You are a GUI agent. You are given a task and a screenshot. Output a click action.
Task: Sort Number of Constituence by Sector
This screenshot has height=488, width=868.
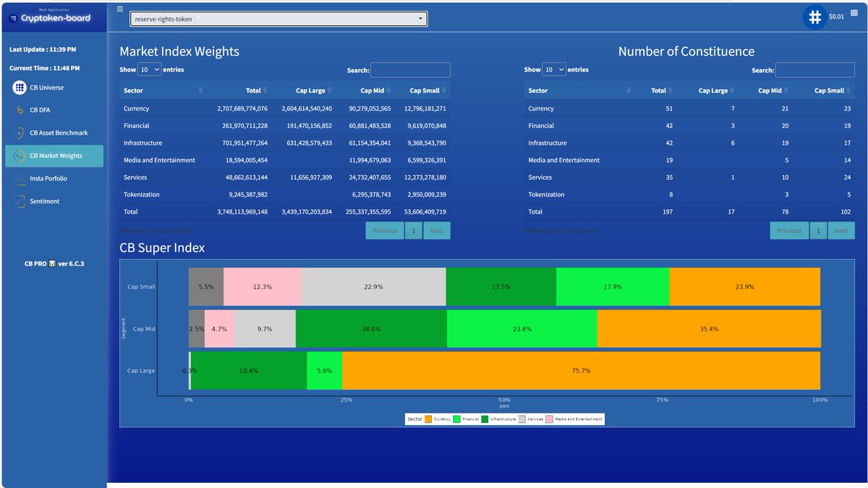[579, 91]
